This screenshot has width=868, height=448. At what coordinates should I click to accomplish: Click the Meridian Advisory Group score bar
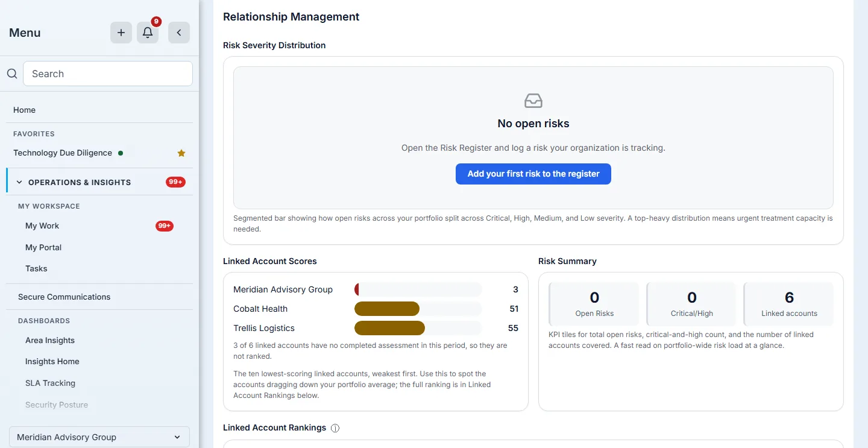418,289
